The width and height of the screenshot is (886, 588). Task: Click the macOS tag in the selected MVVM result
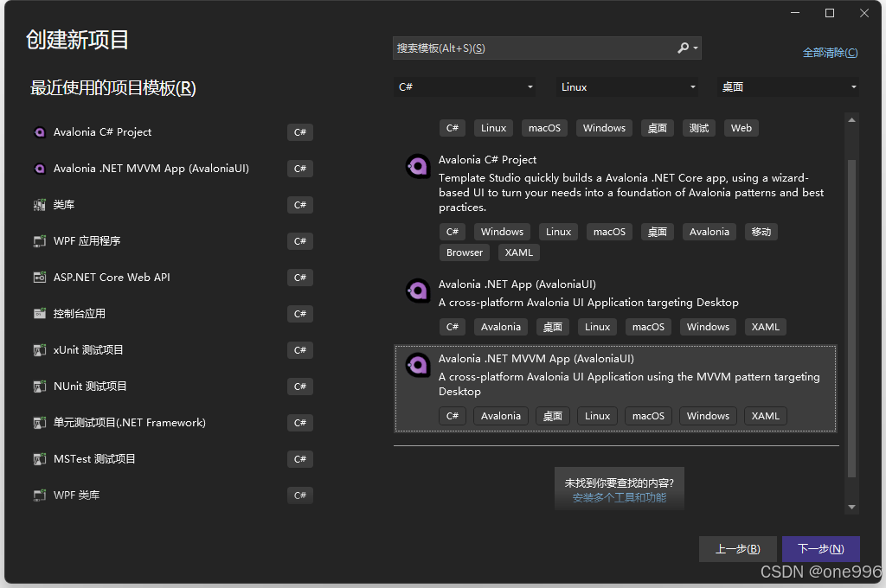click(x=648, y=416)
